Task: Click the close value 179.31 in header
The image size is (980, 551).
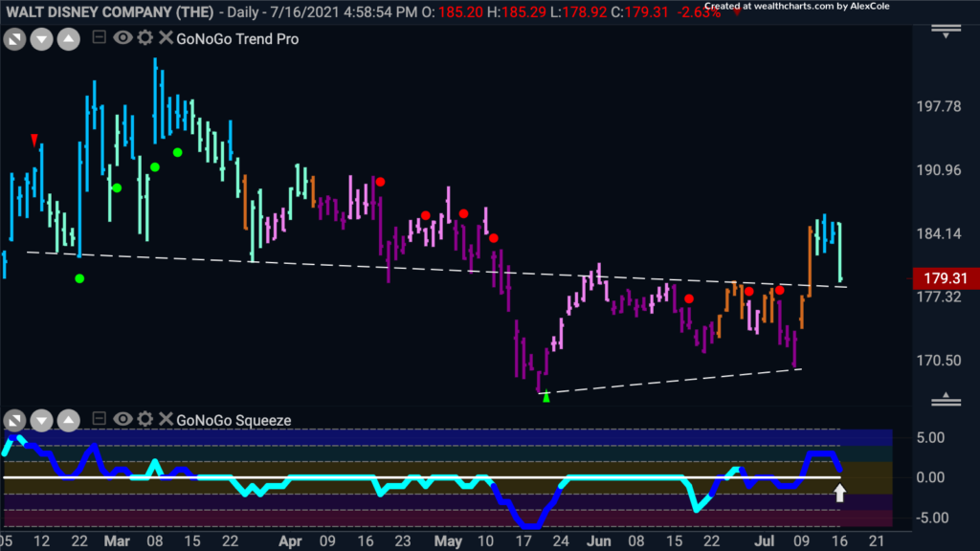Action: pos(646,12)
